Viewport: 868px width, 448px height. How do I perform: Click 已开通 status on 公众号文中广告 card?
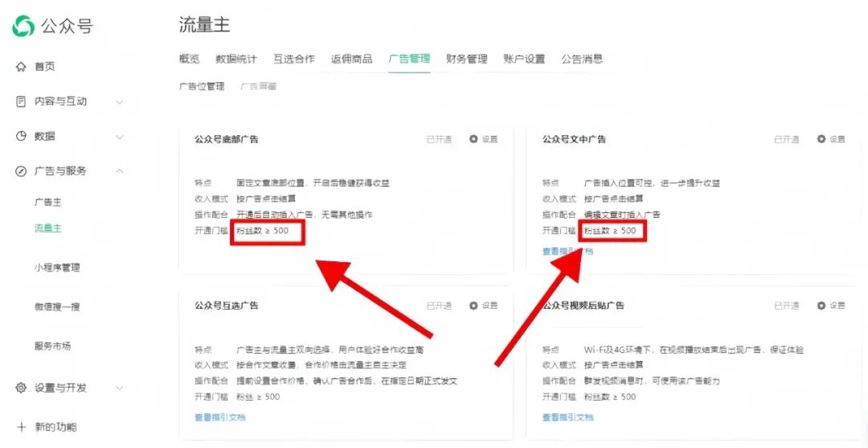click(787, 139)
